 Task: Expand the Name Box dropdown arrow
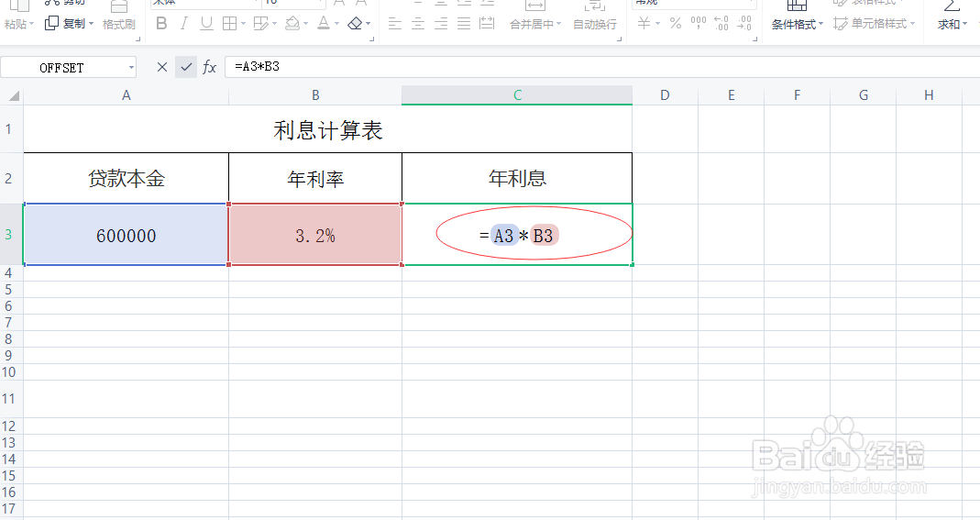[x=131, y=68]
